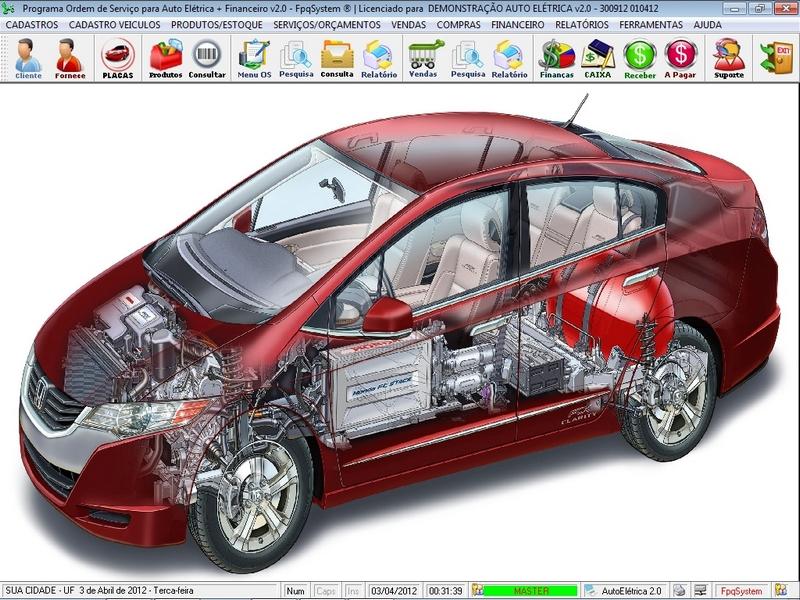Open the red A Pagar dollar icon
The width and height of the screenshot is (800, 600).
pyautogui.click(x=680, y=58)
